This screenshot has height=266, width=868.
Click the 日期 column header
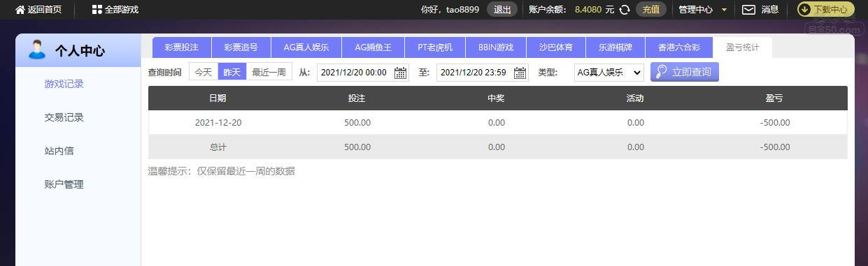(x=218, y=98)
